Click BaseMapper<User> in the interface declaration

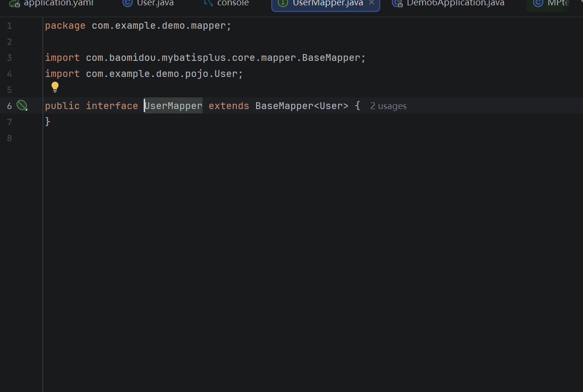[x=301, y=106]
